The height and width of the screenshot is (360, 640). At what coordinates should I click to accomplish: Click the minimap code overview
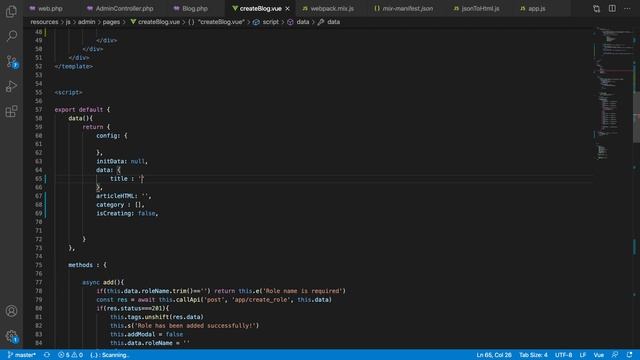(x=613, y=94)
